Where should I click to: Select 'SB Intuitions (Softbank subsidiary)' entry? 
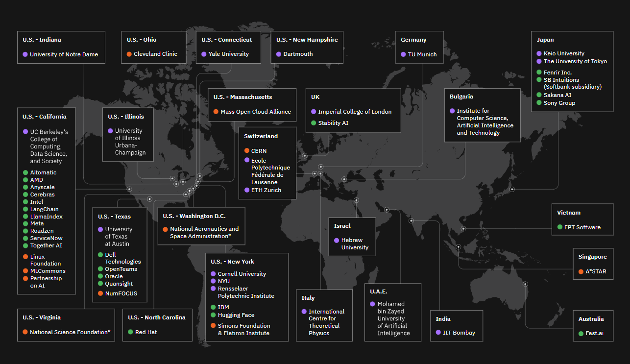tap(573, 83)
